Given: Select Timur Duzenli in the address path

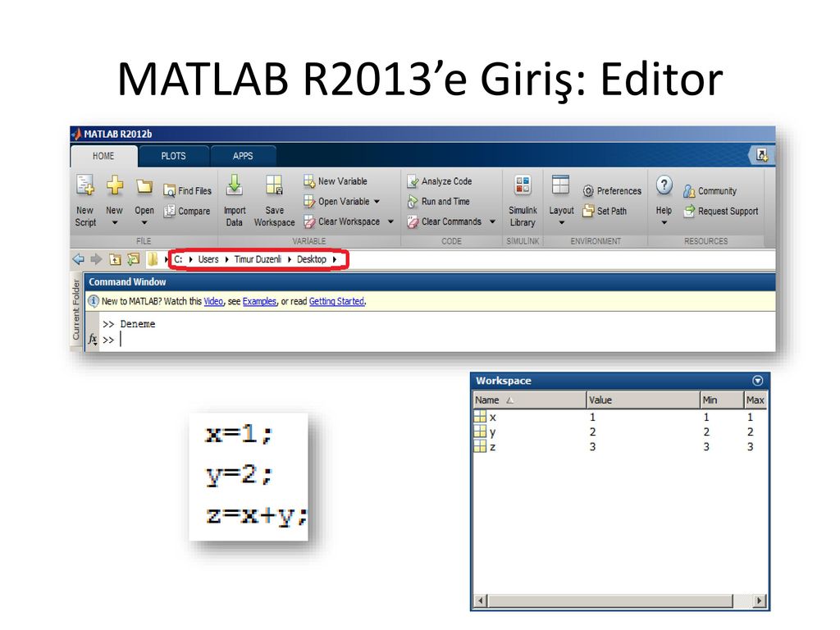Looking at the screenshot, I should (258, 259).
